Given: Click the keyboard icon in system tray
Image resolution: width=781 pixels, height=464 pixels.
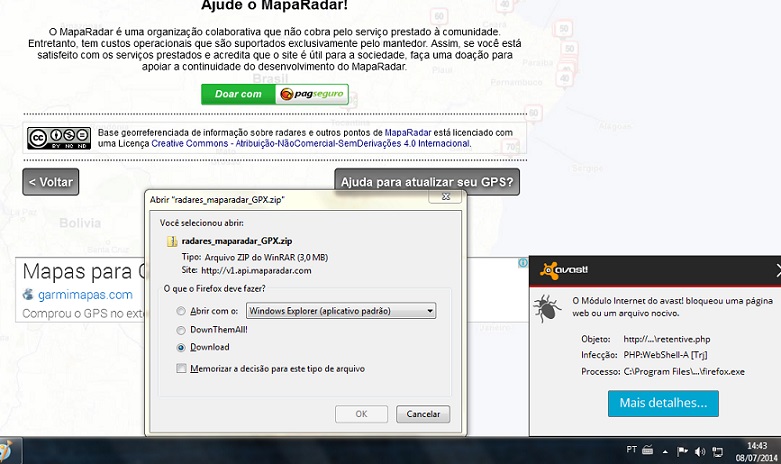Looking at the screenshot, I should tap(648, 450).
